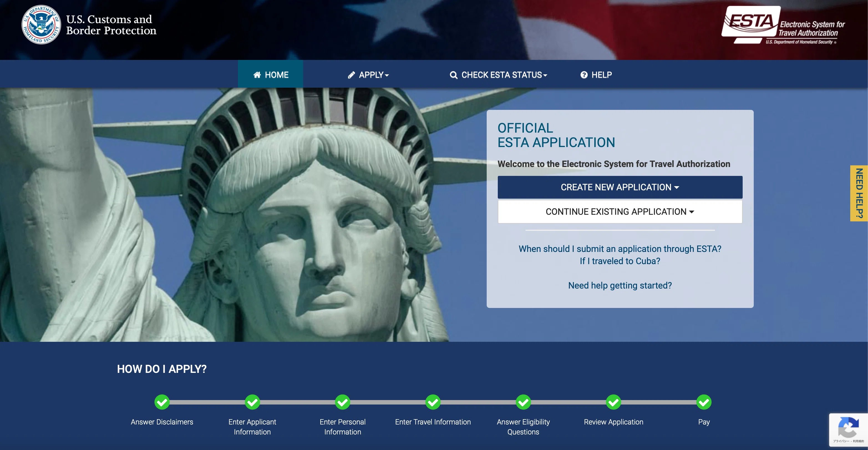Open the APPLY navigation menu

pos(368,75)
